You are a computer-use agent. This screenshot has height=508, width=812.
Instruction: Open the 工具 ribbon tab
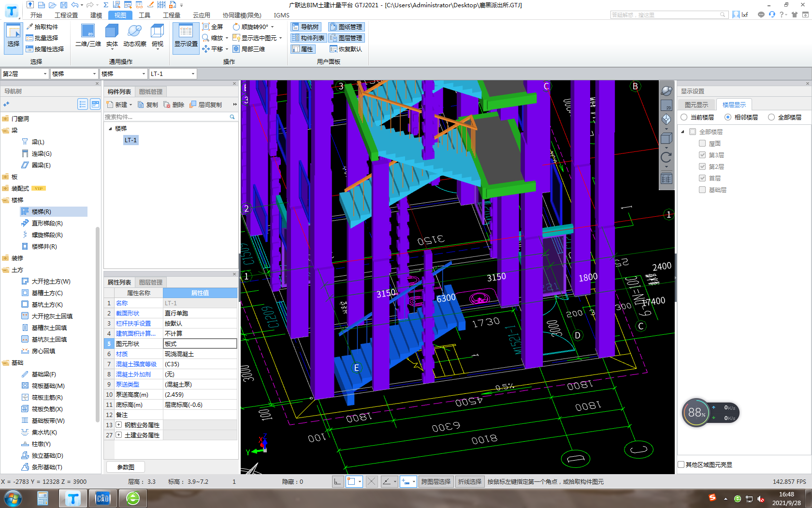(x=145, y=15)
